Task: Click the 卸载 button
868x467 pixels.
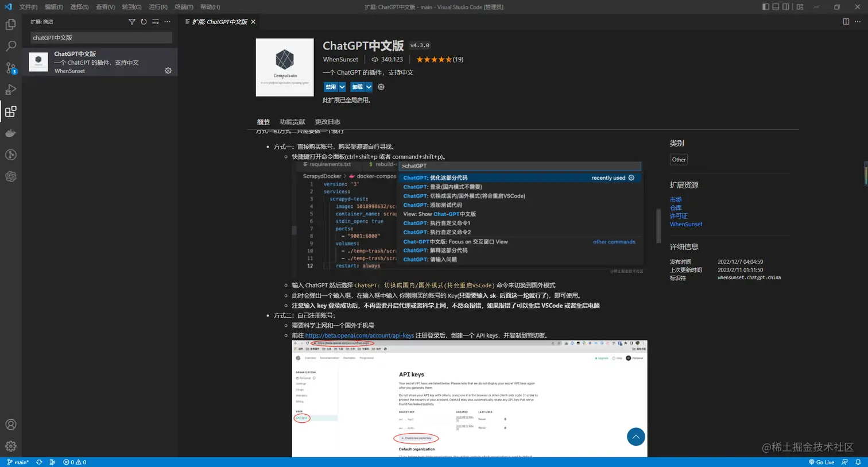Action: 357,87
